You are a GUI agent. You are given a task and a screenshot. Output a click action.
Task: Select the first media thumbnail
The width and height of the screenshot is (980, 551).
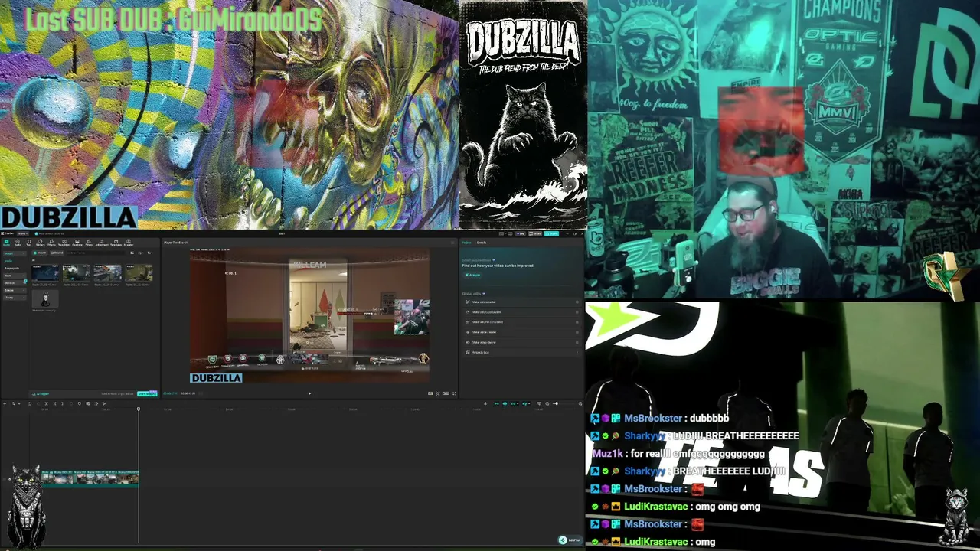45,272
